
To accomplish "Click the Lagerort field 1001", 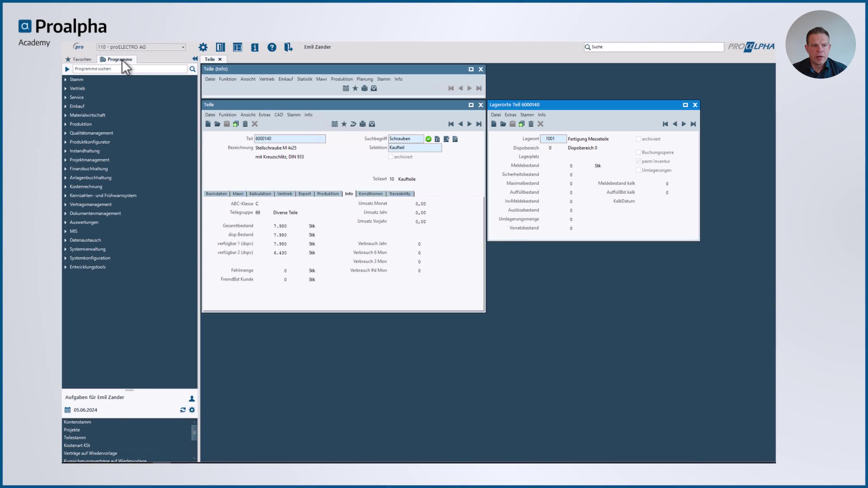I will coord(553,139).
